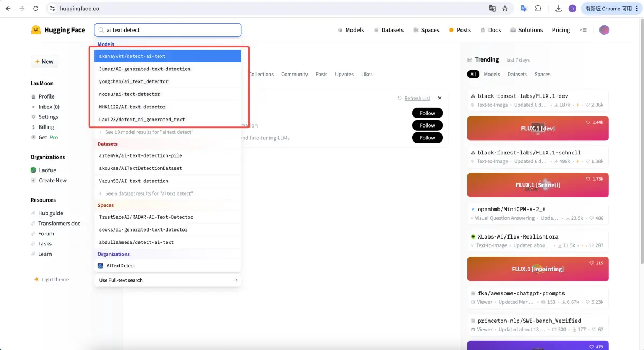This screenshot has width=644, height=350.
Task: Select Juner/AI-generated-text-detection result
Action: point(168,69)
